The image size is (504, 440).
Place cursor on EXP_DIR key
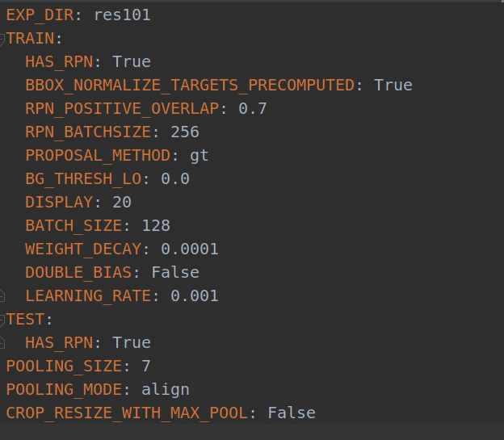tap(40, 15)
